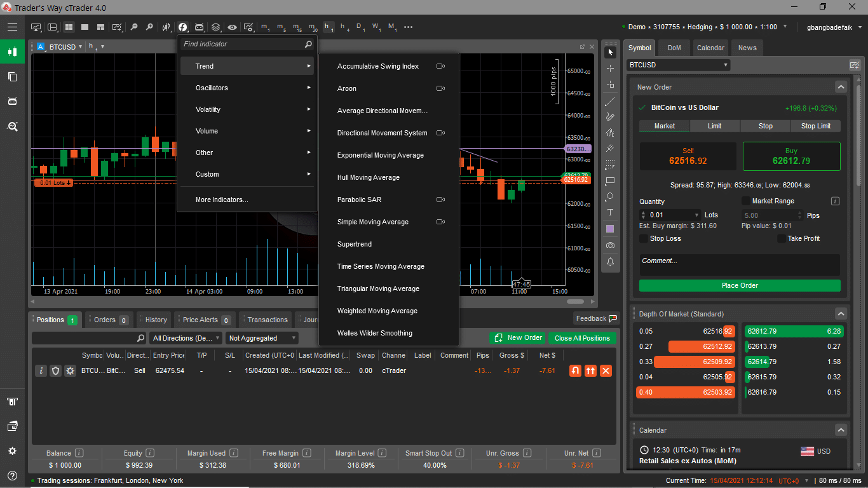Open the Quantity lots dropdown
Screen dimensions: 868x488
click(697, 215)
